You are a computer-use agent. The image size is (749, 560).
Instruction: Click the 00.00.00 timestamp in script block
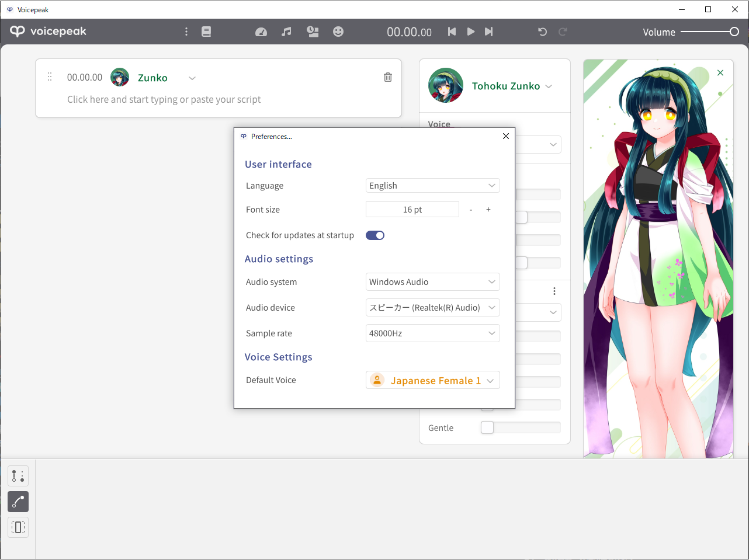[x=85, y=77]
